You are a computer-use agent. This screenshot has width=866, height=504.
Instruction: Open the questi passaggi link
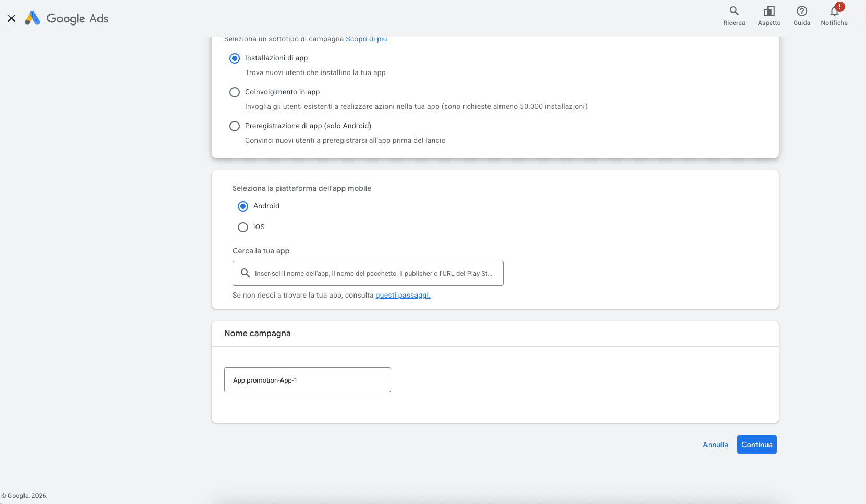tap(403, 295)
